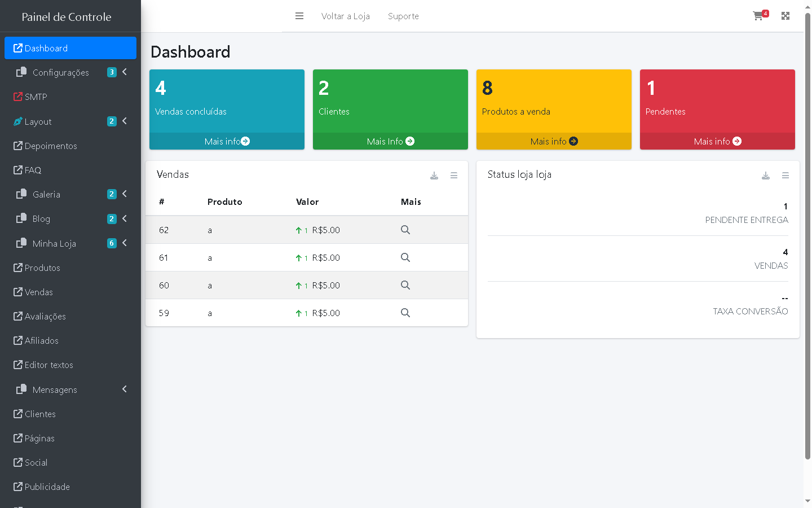Click the page vertical scrollbar
This screenshot has height=508, width=812.
point(807,237)
